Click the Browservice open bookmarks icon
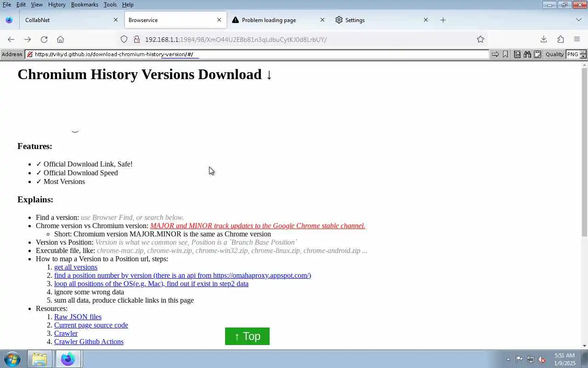Screen dimensions: 588x368 point(517,54)
